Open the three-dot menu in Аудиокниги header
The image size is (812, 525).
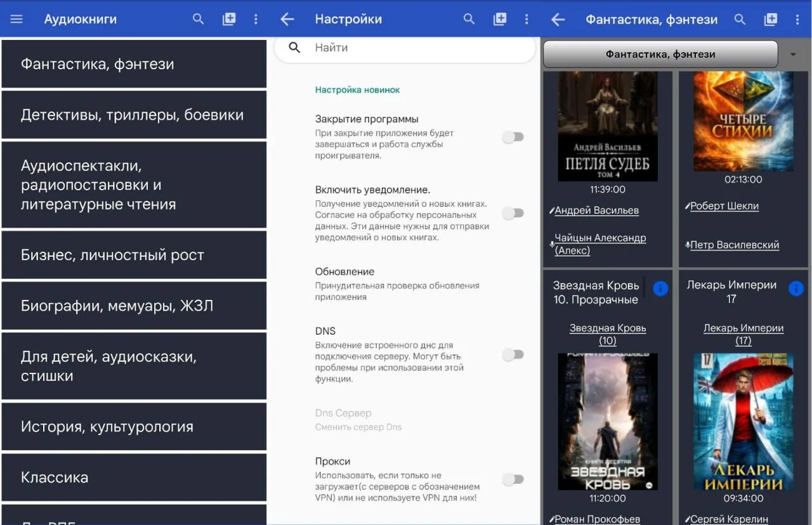pos(256,19)
